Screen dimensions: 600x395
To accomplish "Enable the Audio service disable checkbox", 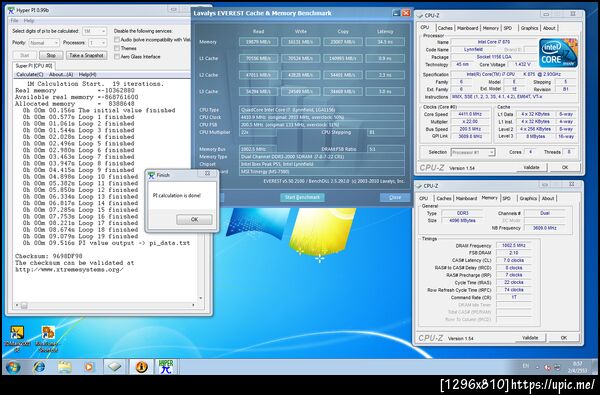I will [117, 39].
